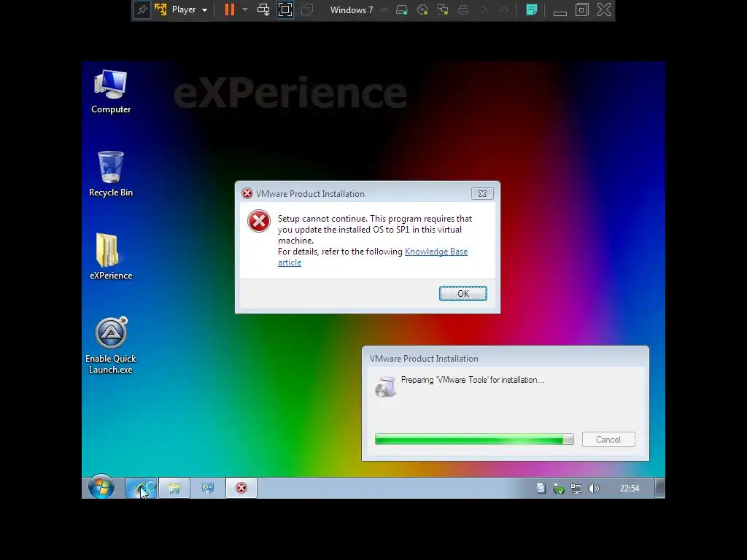Restore the VMware Player window
This screenshot has width=747, height=560.
[x=581, y=10]
